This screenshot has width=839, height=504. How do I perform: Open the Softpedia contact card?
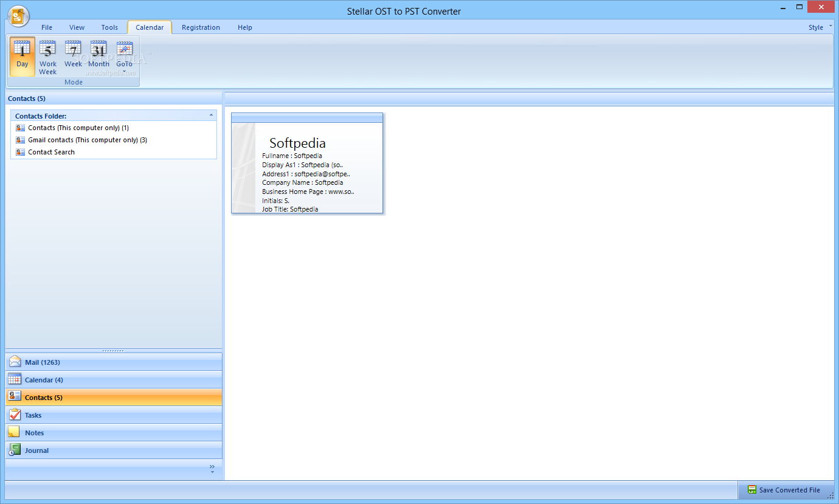(307, 163)
